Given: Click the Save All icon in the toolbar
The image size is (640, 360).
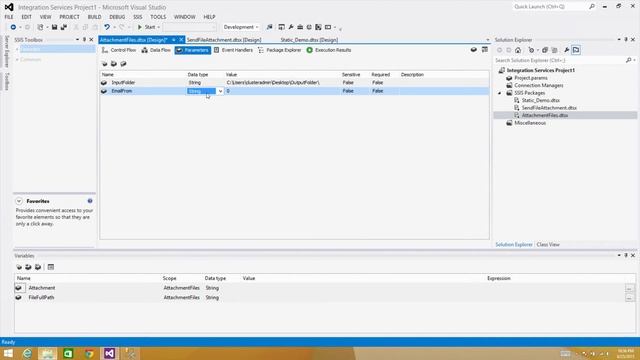Looking at the screenshot, I should tap(64, 27).
